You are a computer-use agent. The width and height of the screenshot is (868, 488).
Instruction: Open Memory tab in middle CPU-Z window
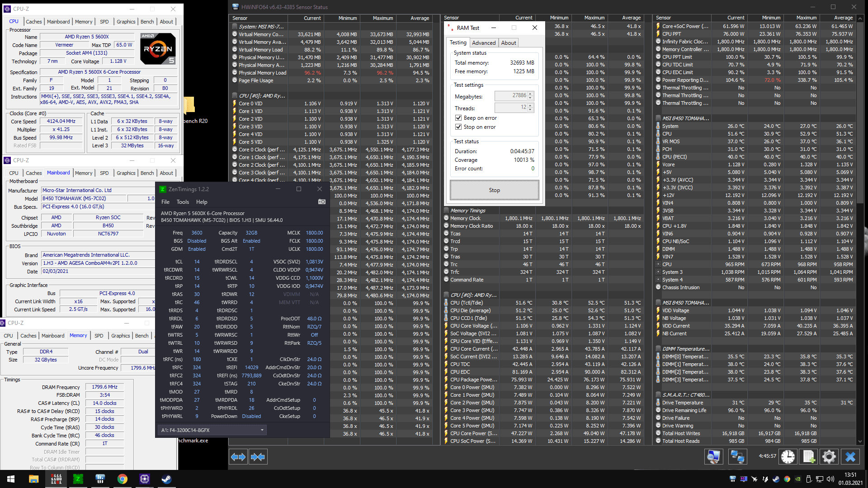coord(84,173)
